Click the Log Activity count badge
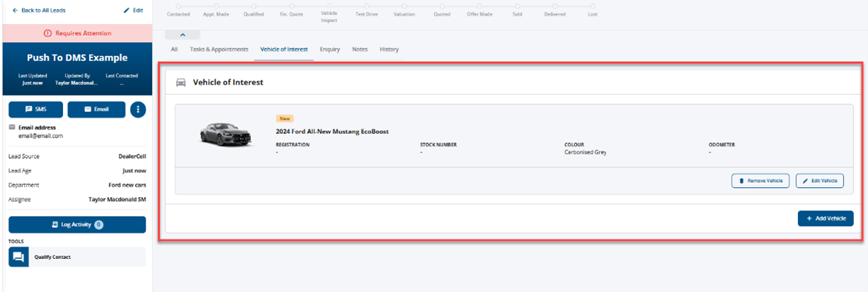 (98, 225)
